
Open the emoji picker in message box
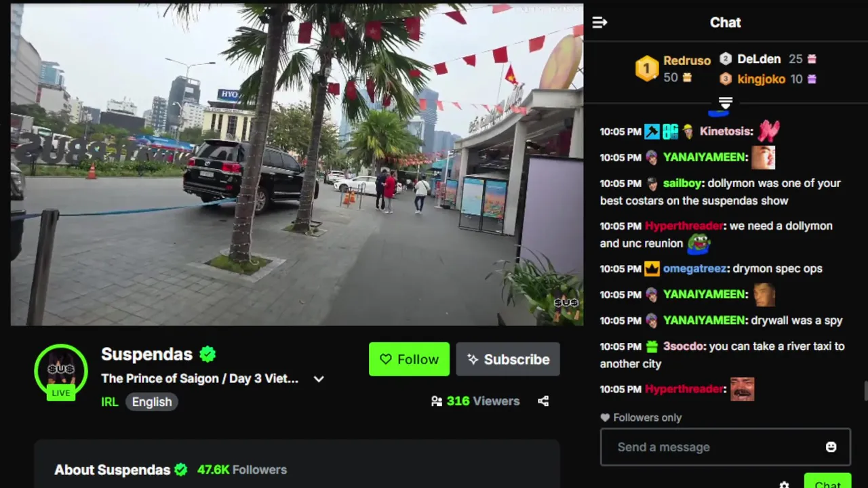(x=831, y=447)
